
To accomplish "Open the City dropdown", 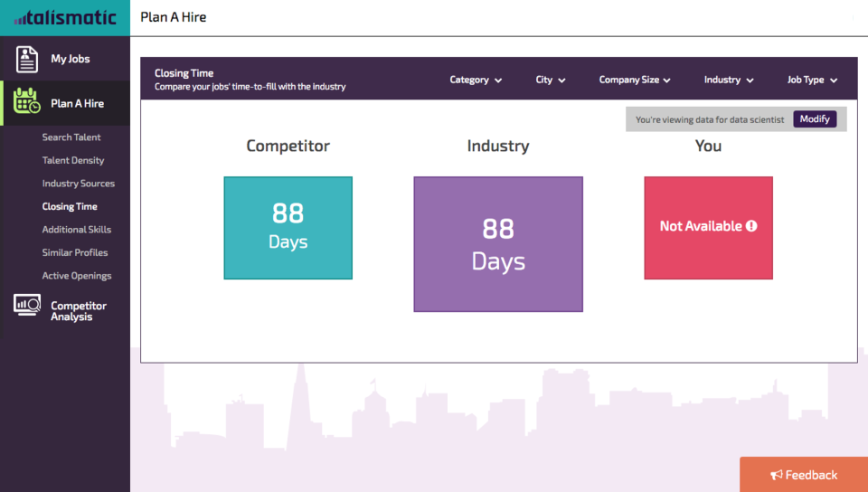I will 551,80.
